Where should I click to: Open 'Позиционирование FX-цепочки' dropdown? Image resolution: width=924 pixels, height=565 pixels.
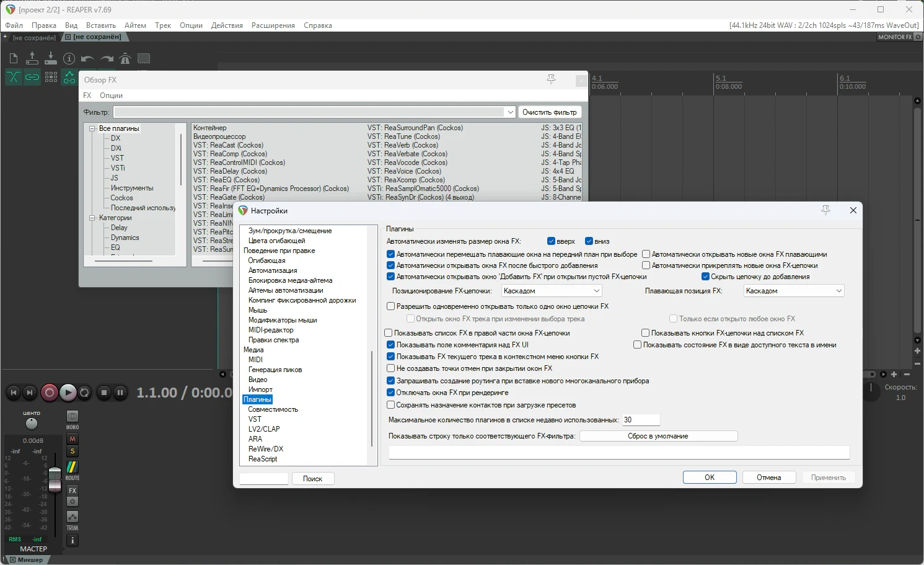[552, 291]
